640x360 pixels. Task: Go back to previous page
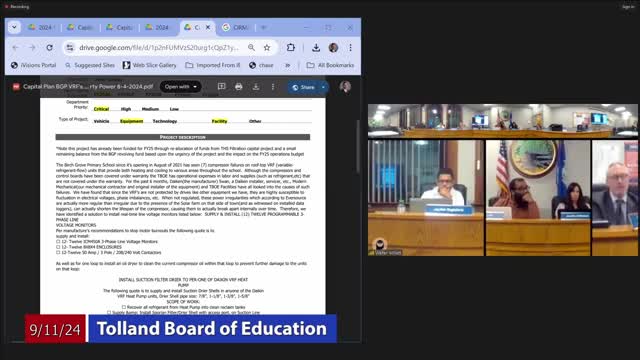click(x=16, y=48)
